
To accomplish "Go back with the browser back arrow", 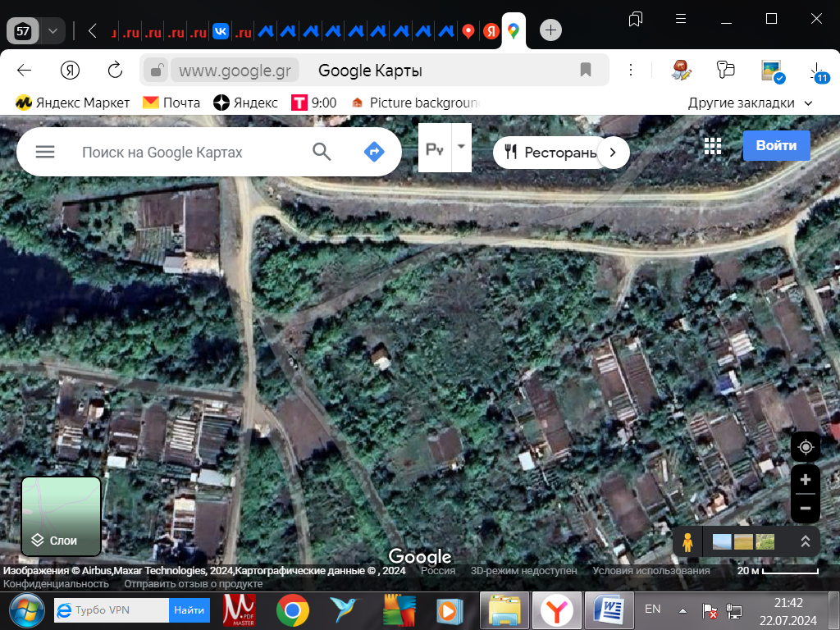I will (24, 71).
